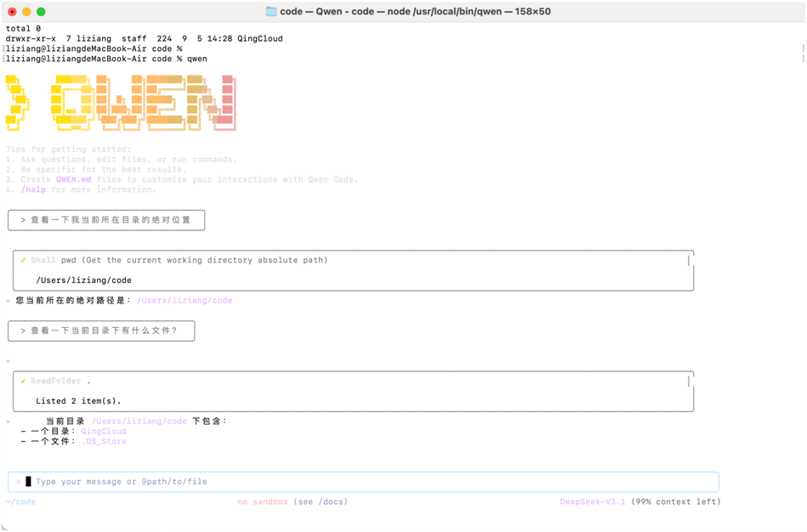Click the /Users/liziang/code output under Shell pwd
Screen dimensions: 807x532
coord(84,280)
